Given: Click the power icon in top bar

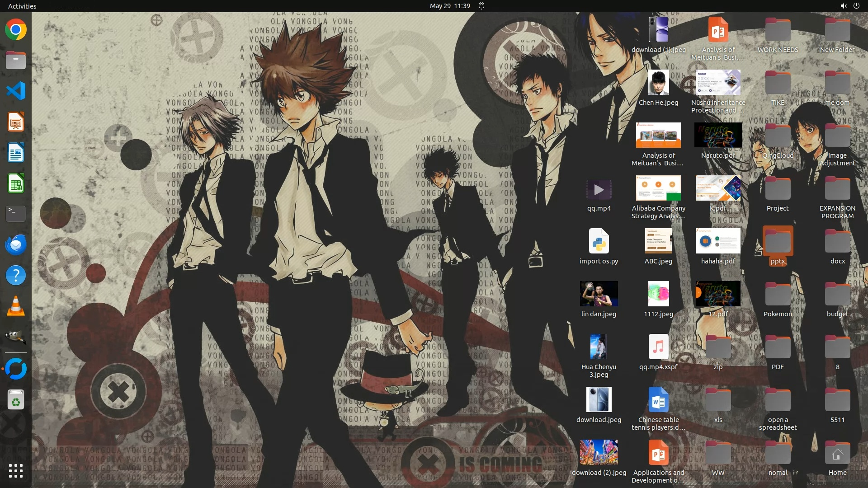Looking at the screenshot, I should click(x=856, y=6).
